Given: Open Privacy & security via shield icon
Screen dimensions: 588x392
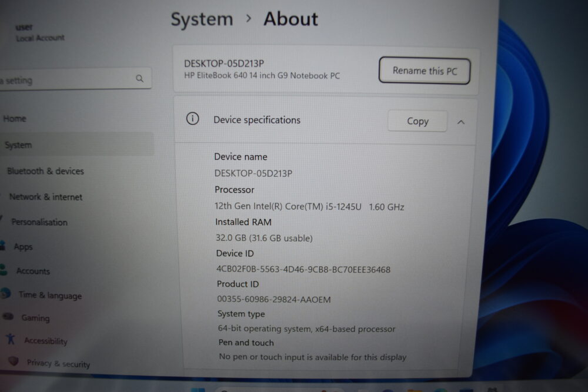Looking at the screenshot, I should (14, 361).
